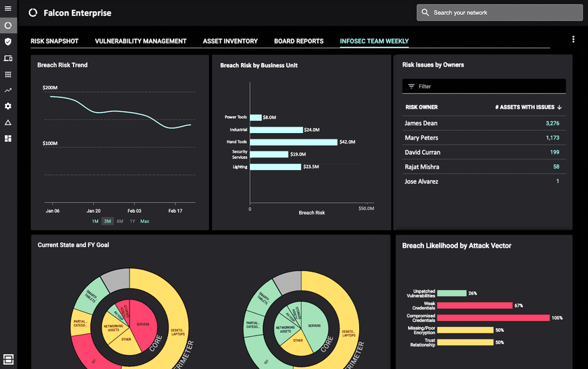Switch to Vulnerability Management tab

click(141, 41)
